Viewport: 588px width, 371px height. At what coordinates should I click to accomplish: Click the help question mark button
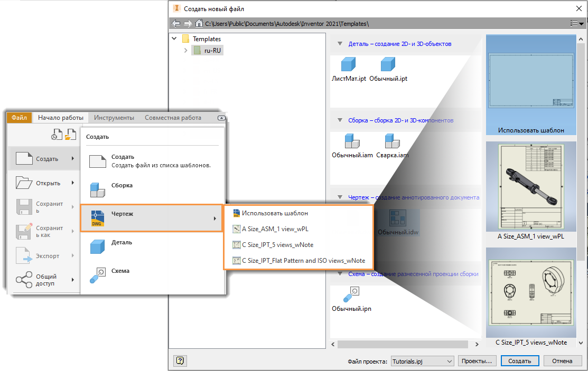coord(180,361)
